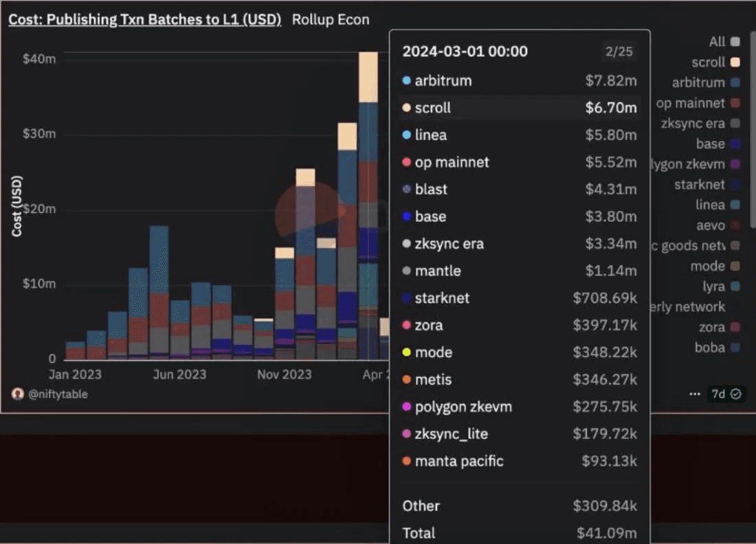Click the linea legend color square
The image size is (756, 544).
[735, 205]
